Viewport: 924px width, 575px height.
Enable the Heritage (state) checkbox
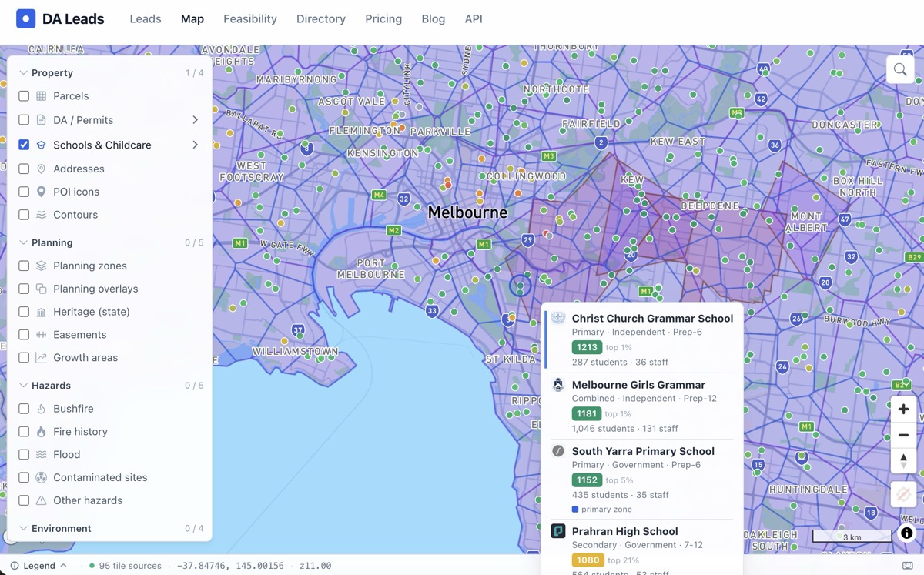24,312
